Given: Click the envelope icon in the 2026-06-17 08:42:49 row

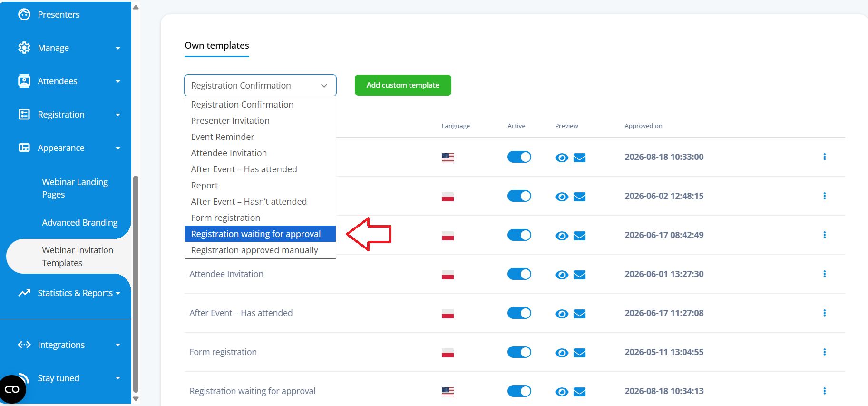Looking at the screenshot, I should pyautogui.click(x=579, y=236).
